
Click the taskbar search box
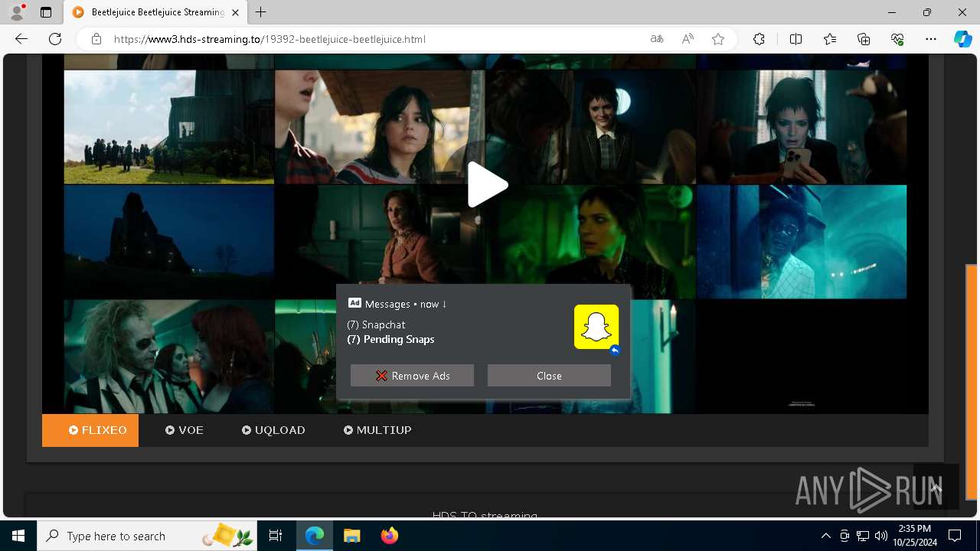click(147, 536)
